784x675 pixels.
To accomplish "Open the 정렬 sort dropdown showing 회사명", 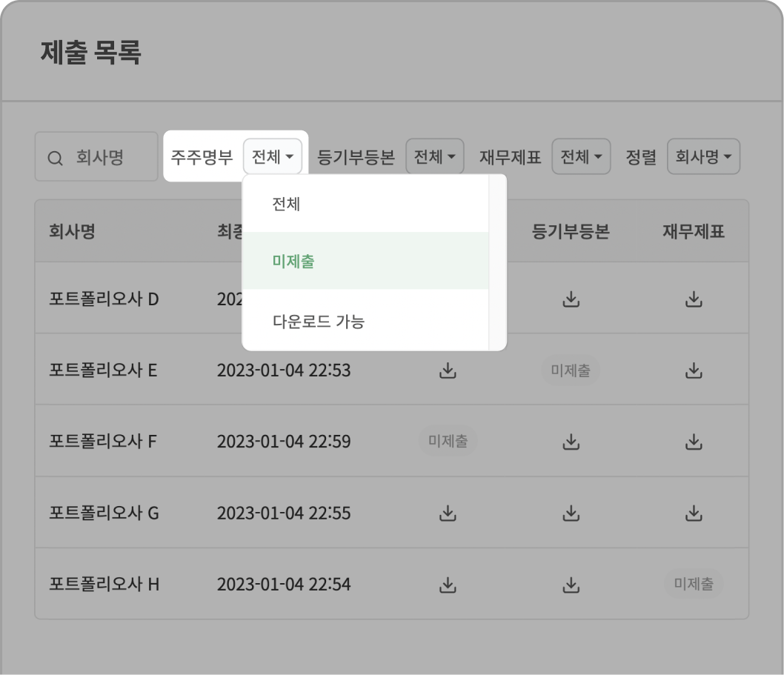I will coord(702,156).
